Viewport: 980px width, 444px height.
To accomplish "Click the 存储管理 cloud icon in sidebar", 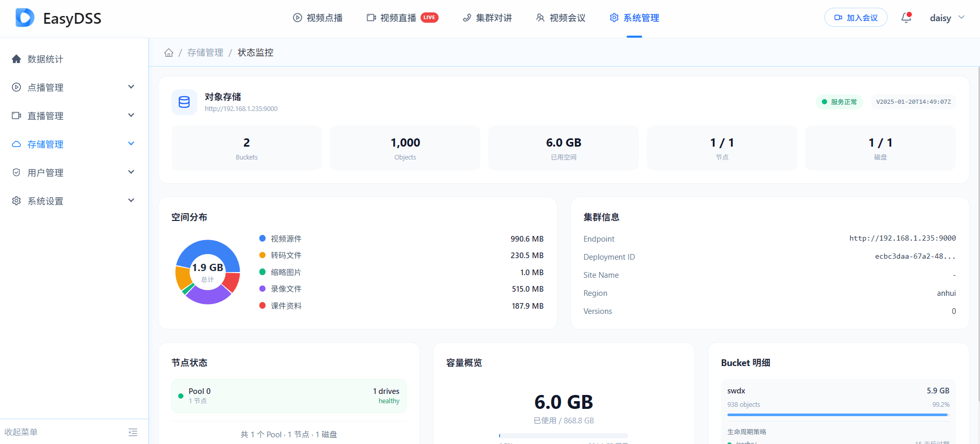I will click(x=17, y=144).
